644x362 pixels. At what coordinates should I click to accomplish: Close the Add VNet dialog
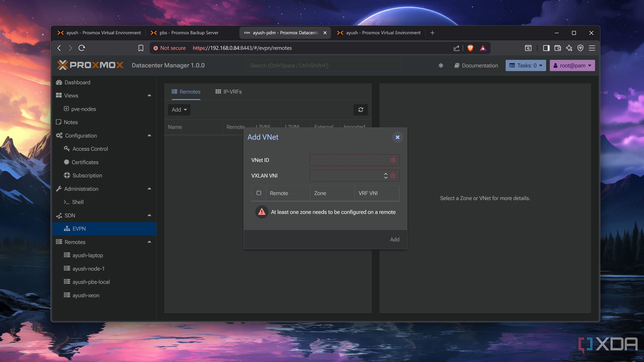click(397, 137)
